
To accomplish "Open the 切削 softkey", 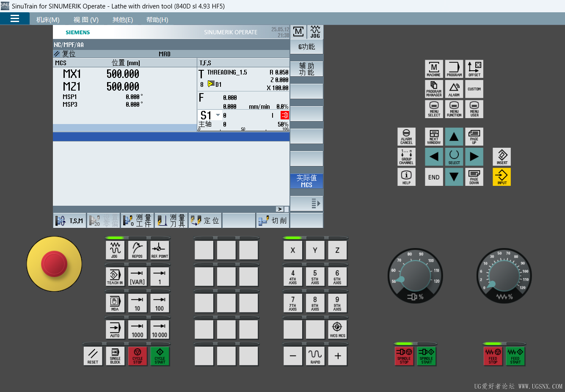I will (x=273, y=221).
